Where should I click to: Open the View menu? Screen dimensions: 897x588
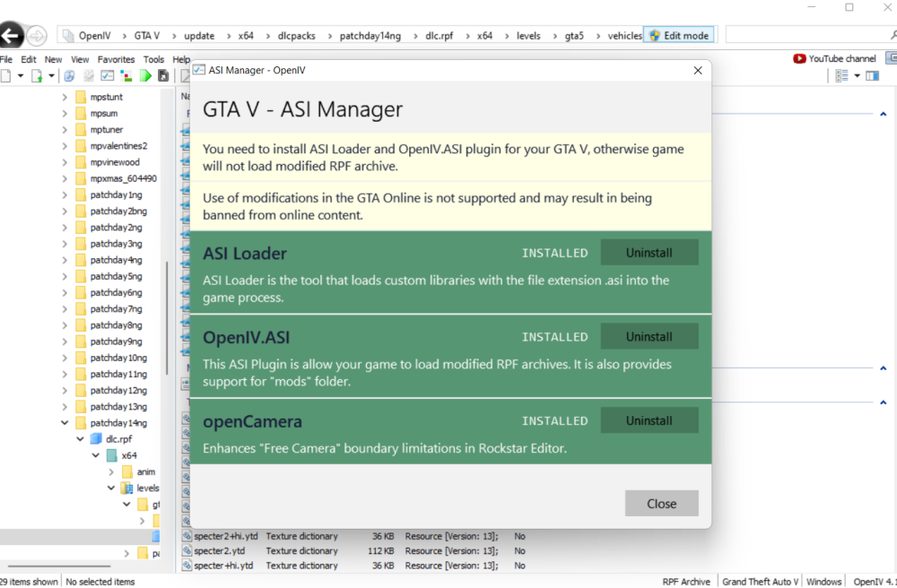(80, 59)
